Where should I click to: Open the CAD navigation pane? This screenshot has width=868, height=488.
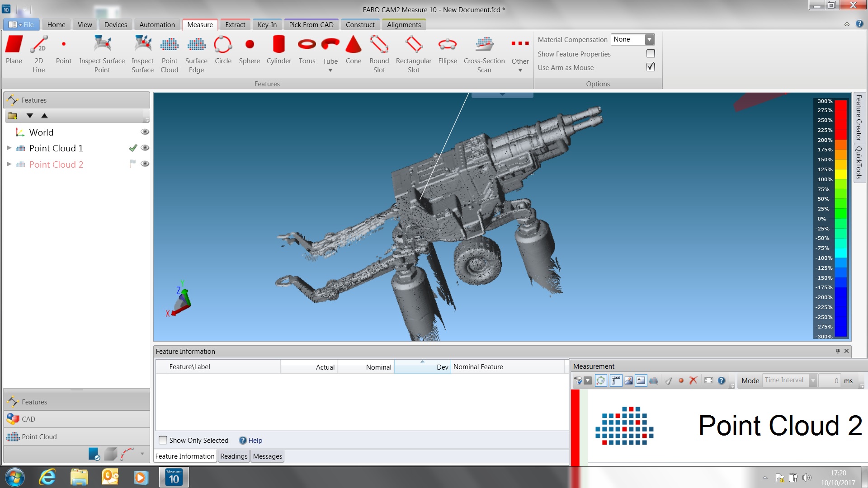pyautogui.click(x=77, y=419)
